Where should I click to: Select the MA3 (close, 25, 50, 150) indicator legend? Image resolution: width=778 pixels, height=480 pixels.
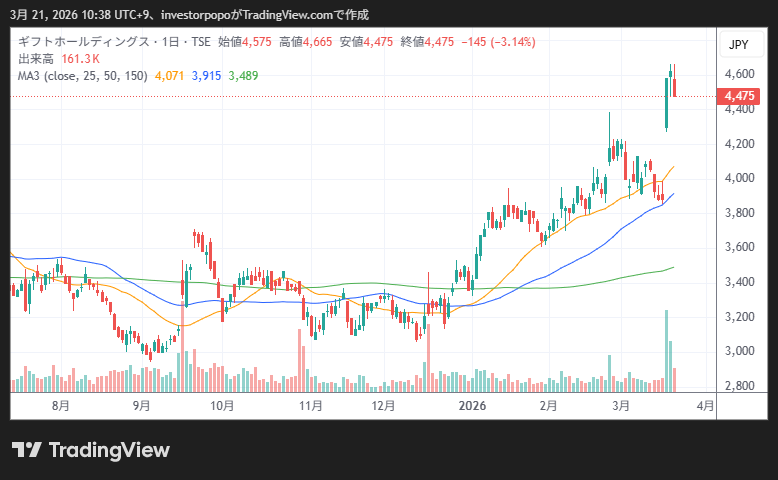pos(80,74)
